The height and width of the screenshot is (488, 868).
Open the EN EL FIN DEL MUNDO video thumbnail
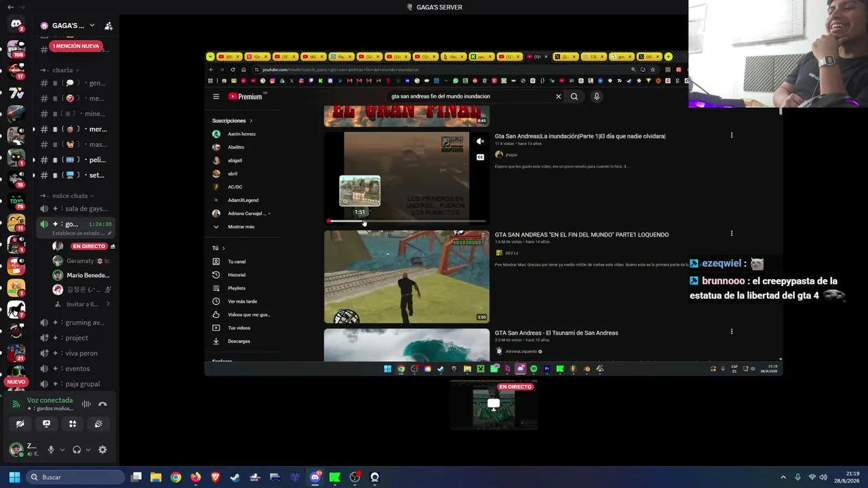tap(406, 277)
